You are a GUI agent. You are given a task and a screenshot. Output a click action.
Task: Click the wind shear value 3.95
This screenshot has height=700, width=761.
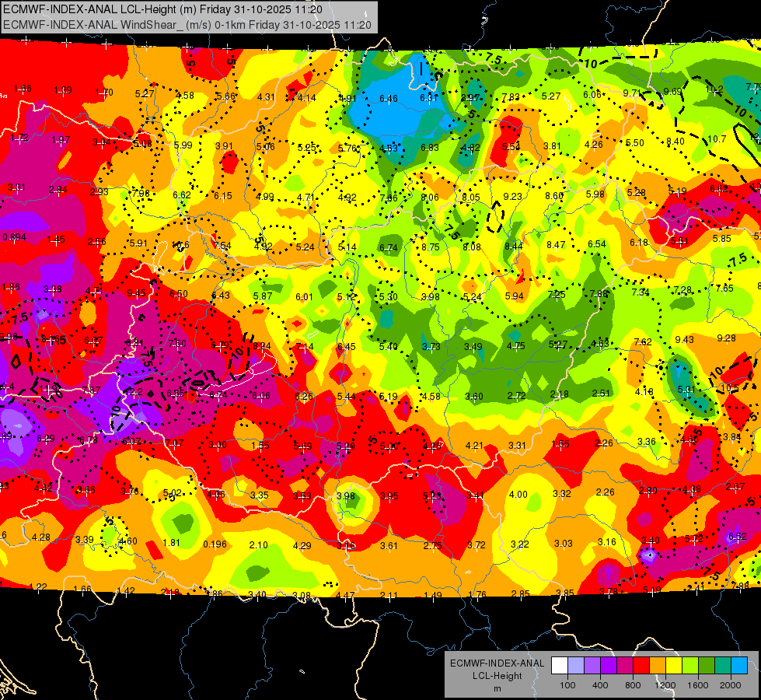click(389, 496)
